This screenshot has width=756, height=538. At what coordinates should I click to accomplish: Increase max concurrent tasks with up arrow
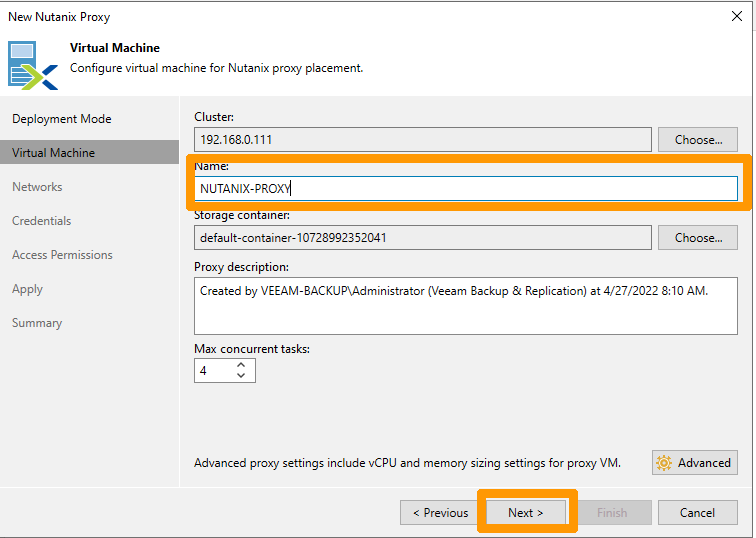tap(241, 365)
